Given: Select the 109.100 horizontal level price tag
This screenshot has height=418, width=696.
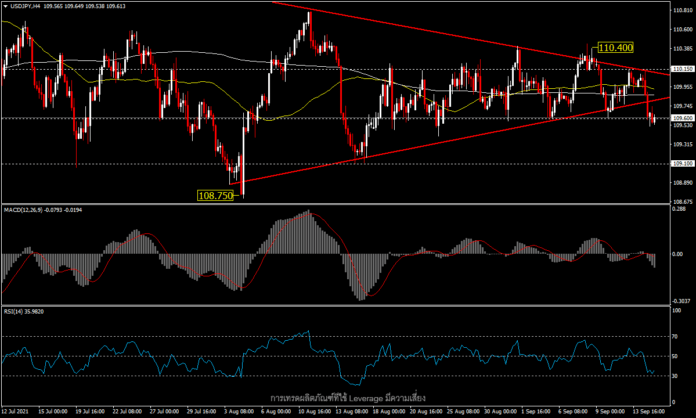Looking at the screenshot, I should (x=683, y=164).
